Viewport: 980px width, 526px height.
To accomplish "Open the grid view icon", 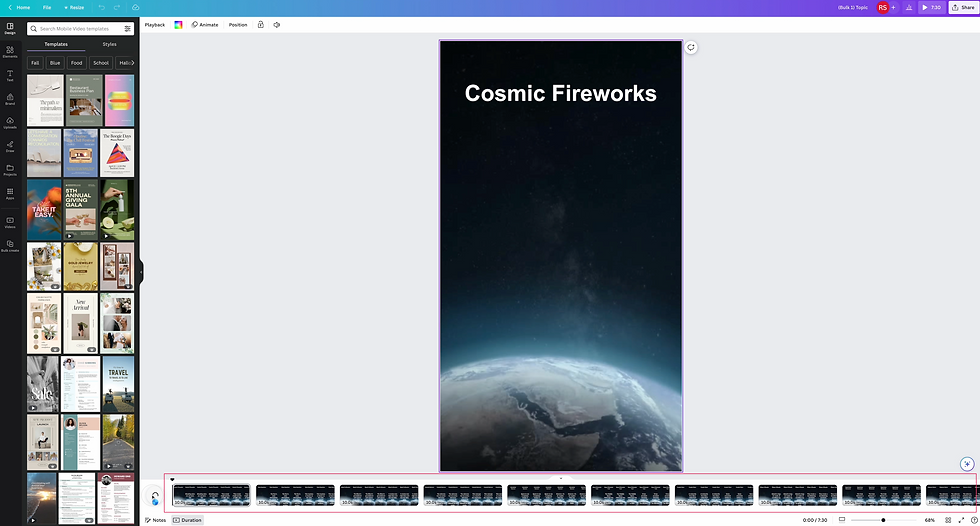I will coord(948,520).
